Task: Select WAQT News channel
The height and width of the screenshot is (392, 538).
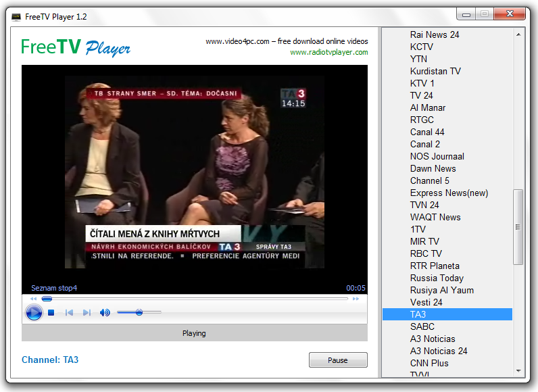Action: pos(447,218)
